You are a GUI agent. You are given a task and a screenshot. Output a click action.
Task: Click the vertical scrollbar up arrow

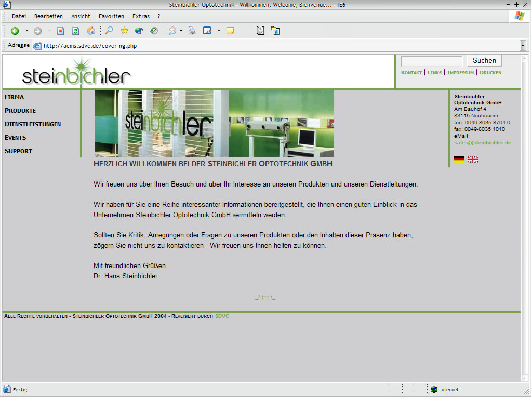525,58
